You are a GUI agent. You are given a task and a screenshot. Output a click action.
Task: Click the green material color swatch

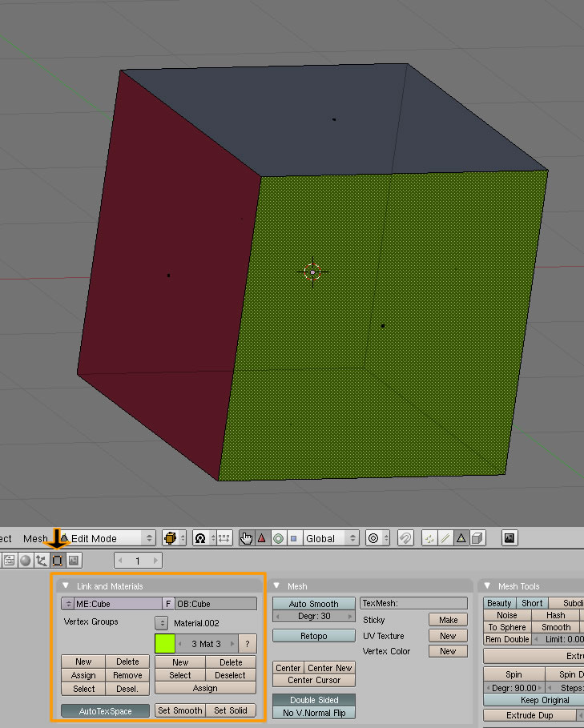coord(165,643)
